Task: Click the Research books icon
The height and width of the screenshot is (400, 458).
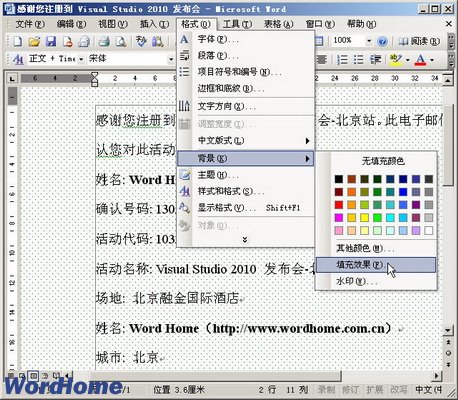Action: 158,41
